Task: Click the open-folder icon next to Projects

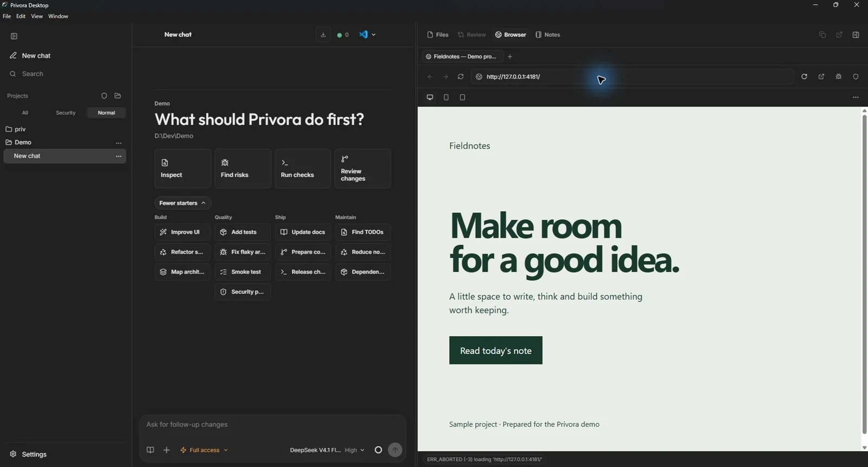Action: [118, 96]
